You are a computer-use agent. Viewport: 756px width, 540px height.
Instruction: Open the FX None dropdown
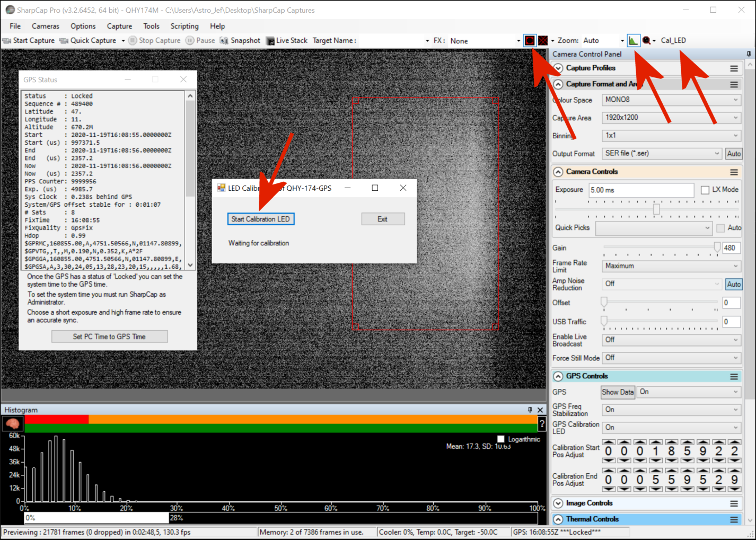click(x=485, y=41)
